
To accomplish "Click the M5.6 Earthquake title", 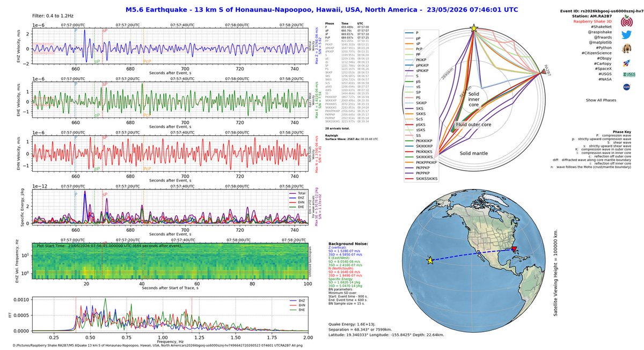I will click(321, 9).
